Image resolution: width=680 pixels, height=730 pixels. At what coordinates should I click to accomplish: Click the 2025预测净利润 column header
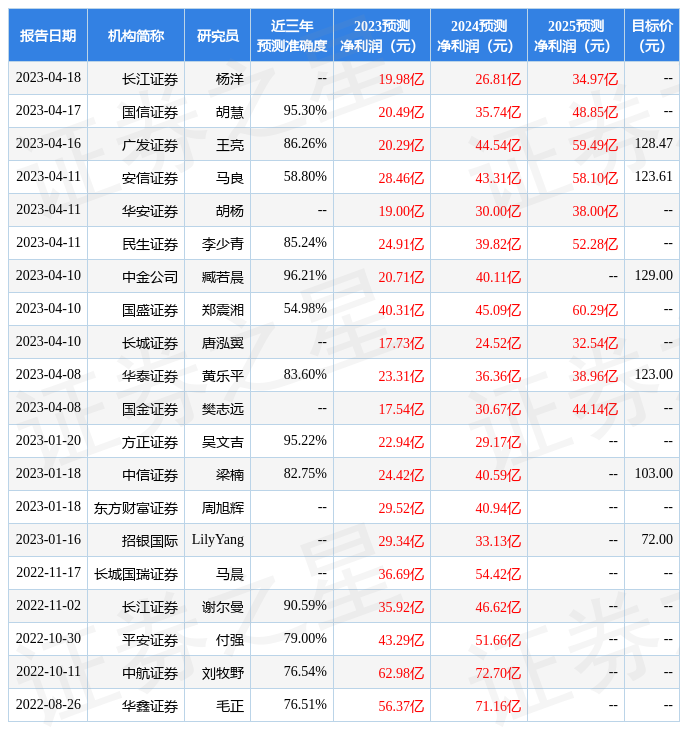point(576,35)
